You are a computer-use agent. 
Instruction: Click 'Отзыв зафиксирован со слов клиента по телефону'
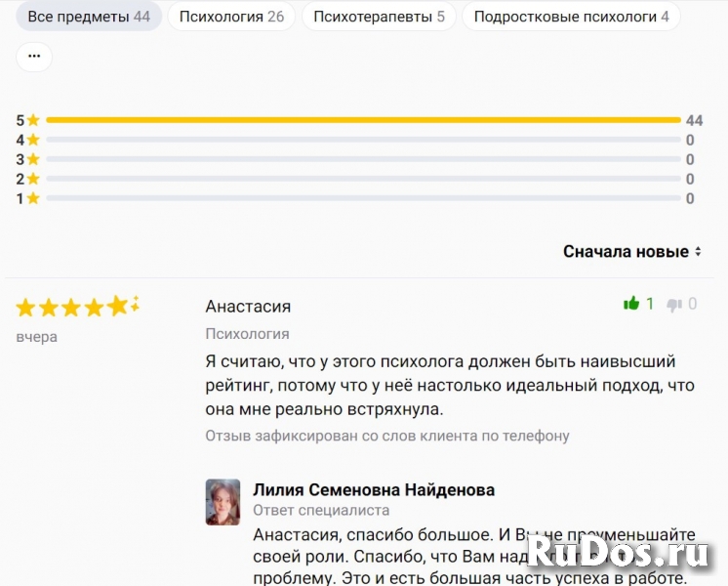click(387, 436)
